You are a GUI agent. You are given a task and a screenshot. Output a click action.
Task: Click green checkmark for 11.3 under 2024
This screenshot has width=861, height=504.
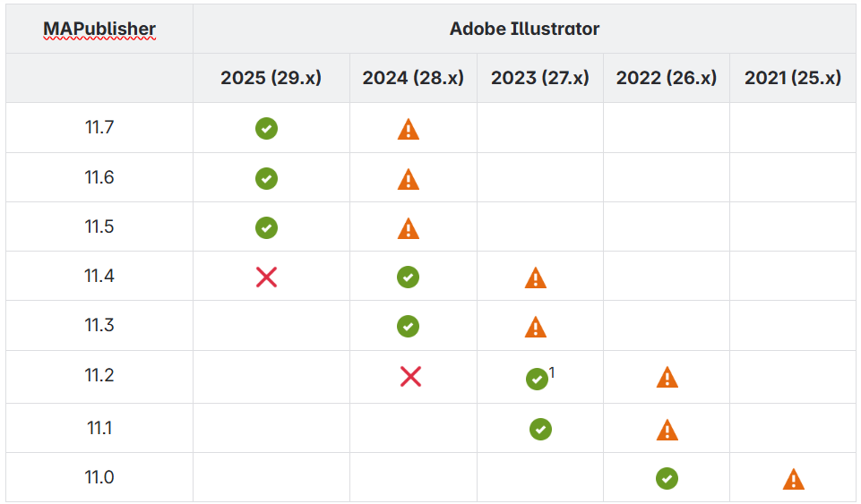(x=408, y=327)
